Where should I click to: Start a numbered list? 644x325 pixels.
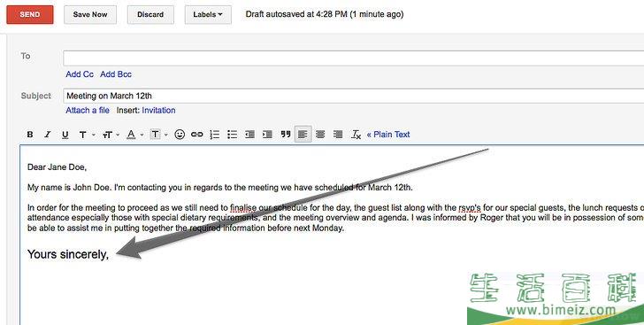point(215,135)
